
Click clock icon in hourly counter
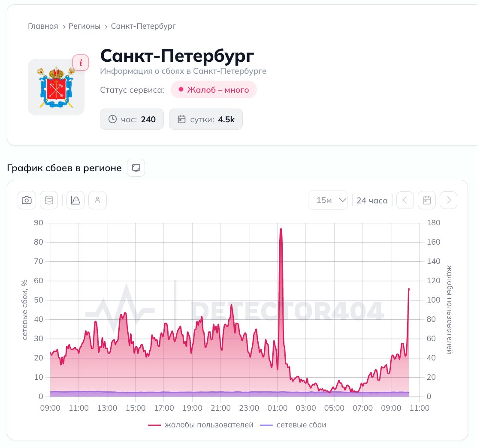[112, 119]
